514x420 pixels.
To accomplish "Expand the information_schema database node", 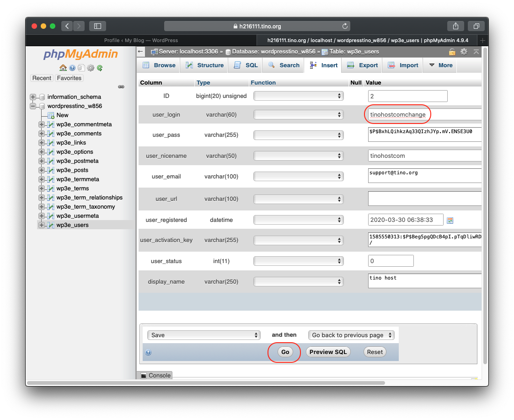I will 33,97.
